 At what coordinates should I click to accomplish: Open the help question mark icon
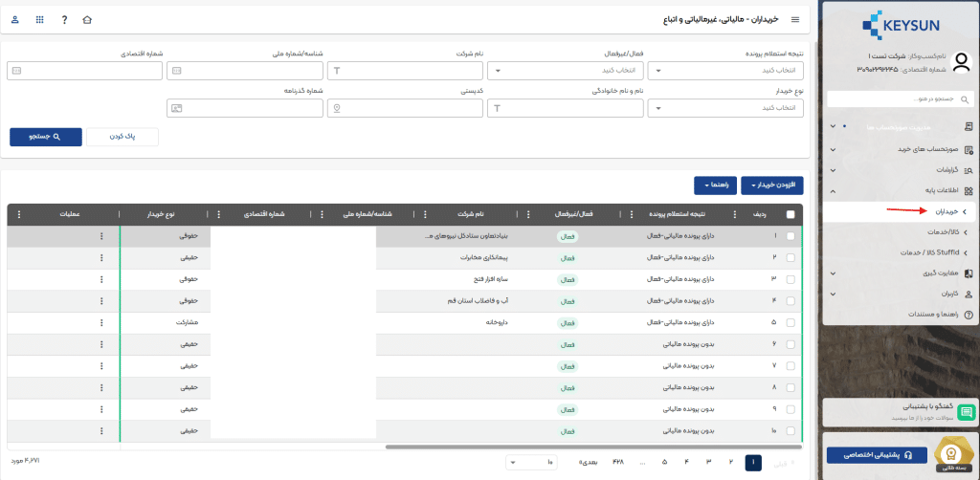tap(64, 19)
